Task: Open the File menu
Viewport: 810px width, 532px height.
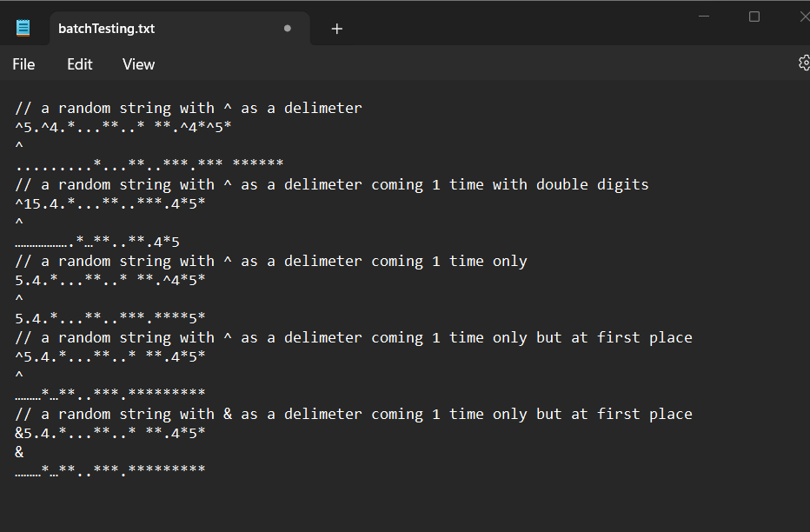Action: 23,64
